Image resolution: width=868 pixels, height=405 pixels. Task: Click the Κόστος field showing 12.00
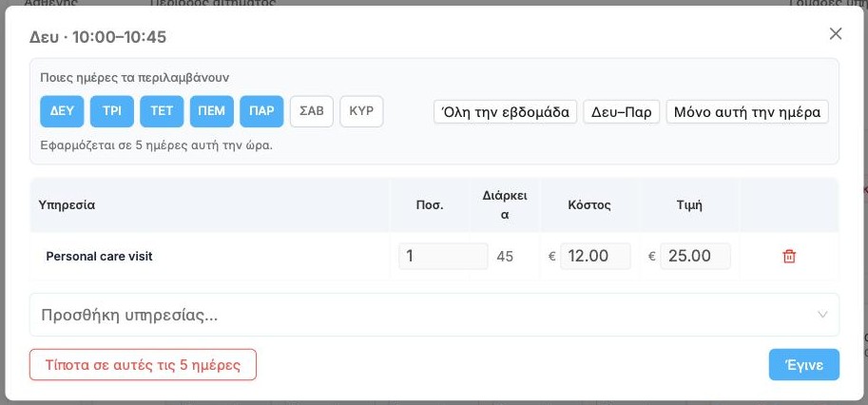click(x=595, y=256)
